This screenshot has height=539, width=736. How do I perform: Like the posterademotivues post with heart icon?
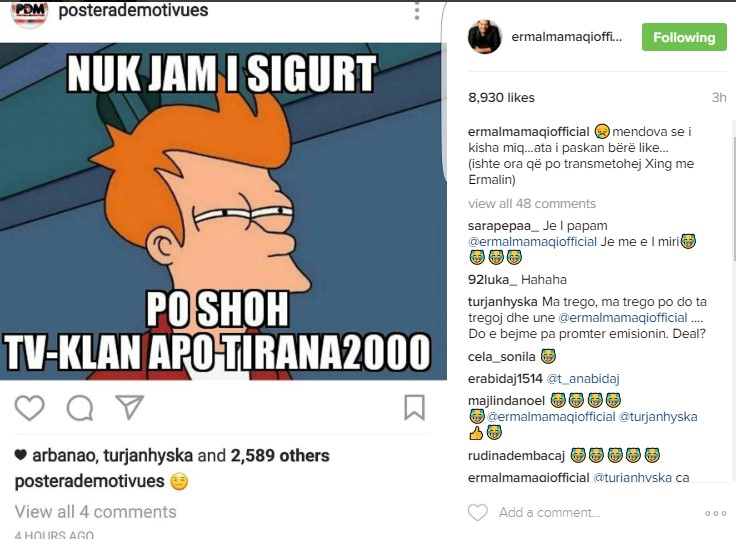point(30,408)
